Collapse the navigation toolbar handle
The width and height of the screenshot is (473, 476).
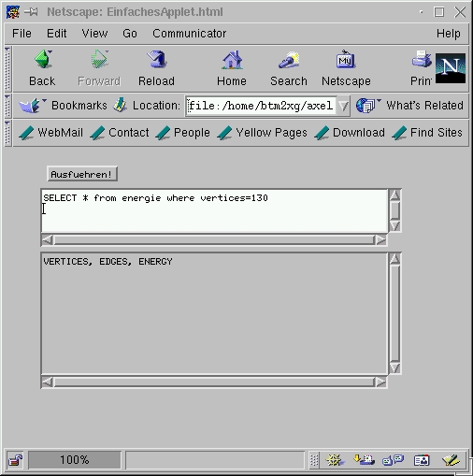tap(7, 68)
